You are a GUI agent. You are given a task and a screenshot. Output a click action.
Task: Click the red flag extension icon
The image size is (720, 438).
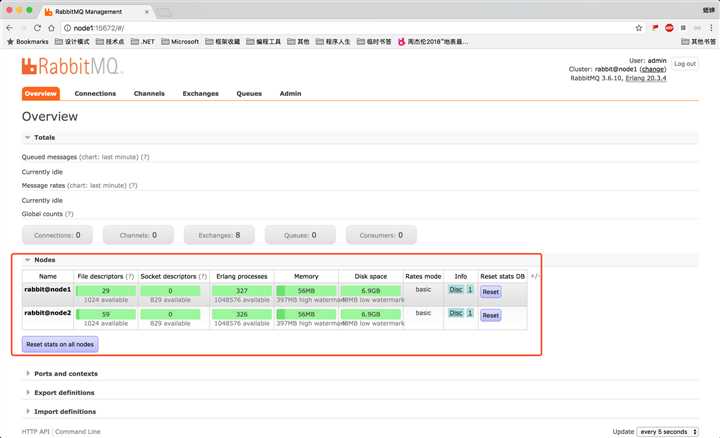tap(655, 28)
